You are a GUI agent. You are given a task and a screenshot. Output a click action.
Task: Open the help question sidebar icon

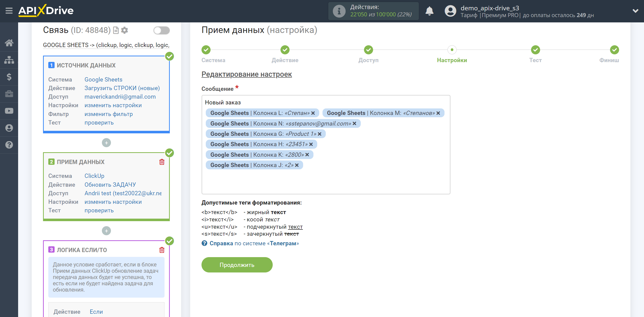pyautogui.click(x=9, y=145)
